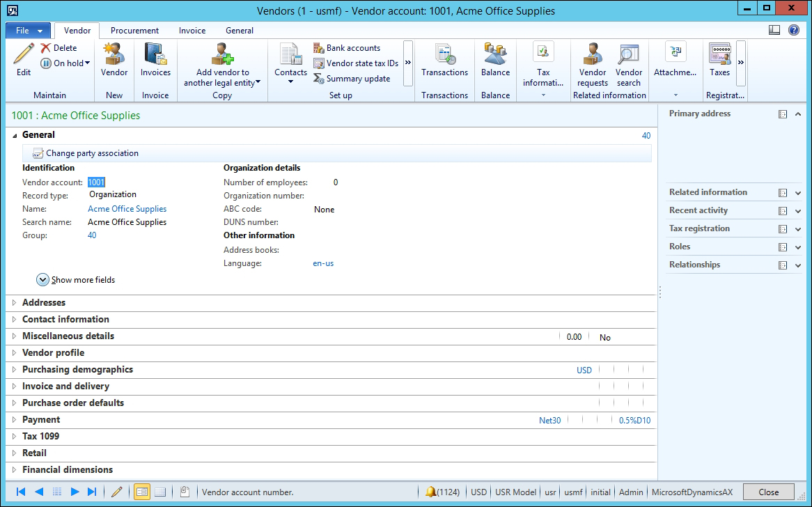Open the Invoices icon in ribbon

(155, 54)
